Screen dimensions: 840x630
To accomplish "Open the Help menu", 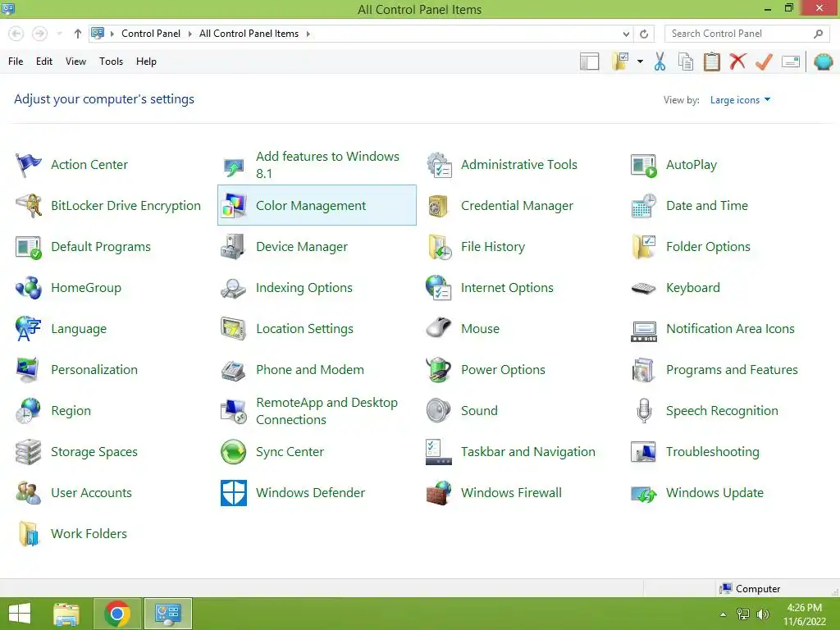I will [x=146, y=62].
